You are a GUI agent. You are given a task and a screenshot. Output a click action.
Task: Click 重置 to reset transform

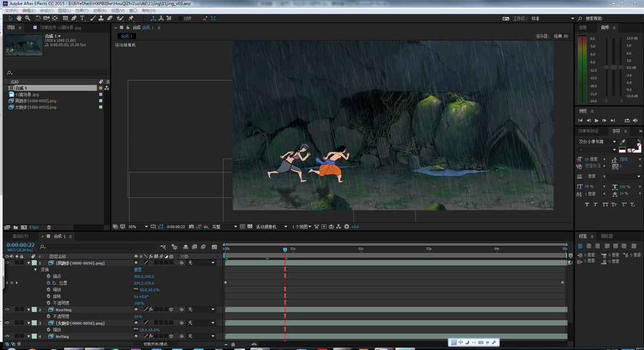(138, 270)
